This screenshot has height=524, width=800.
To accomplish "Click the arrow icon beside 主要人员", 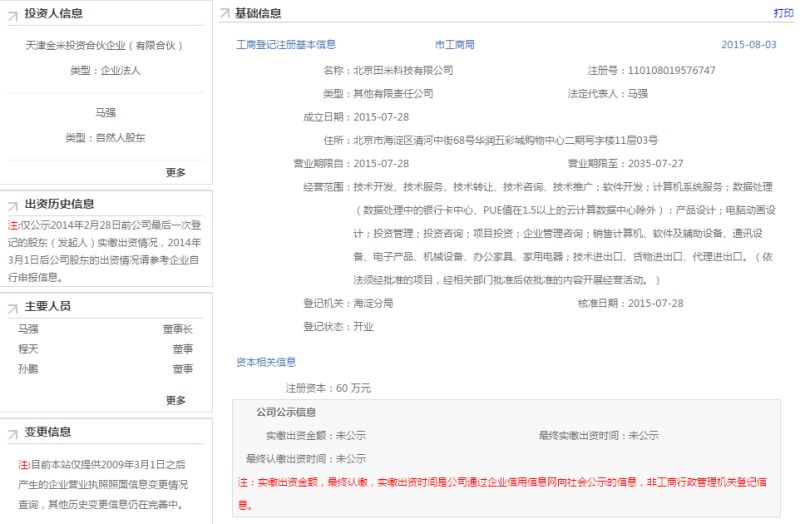I will [x=13, y=308].
